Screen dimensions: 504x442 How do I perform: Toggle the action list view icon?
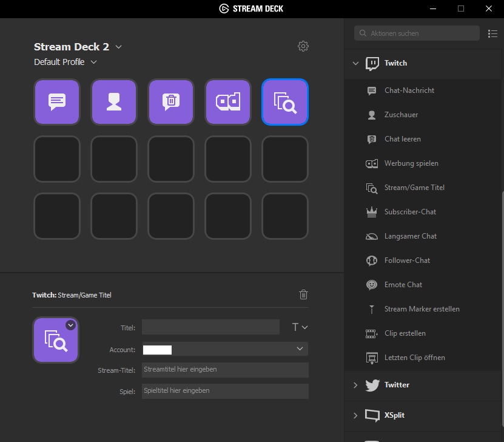[x=492, y=33]
